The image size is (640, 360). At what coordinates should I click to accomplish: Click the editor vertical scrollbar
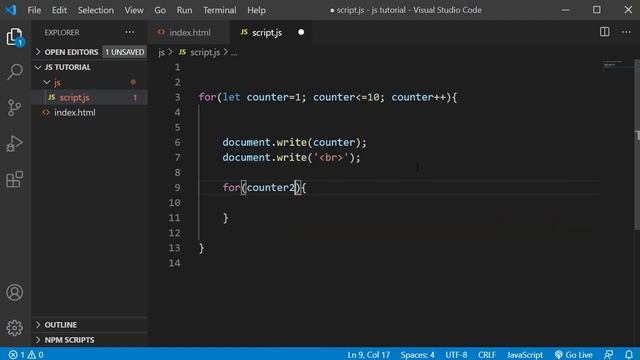(x=637, y=145)
